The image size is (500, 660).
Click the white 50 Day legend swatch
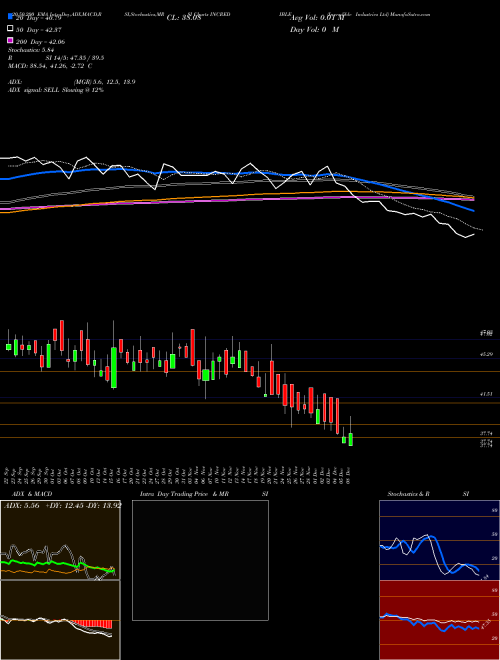(10, 29)
